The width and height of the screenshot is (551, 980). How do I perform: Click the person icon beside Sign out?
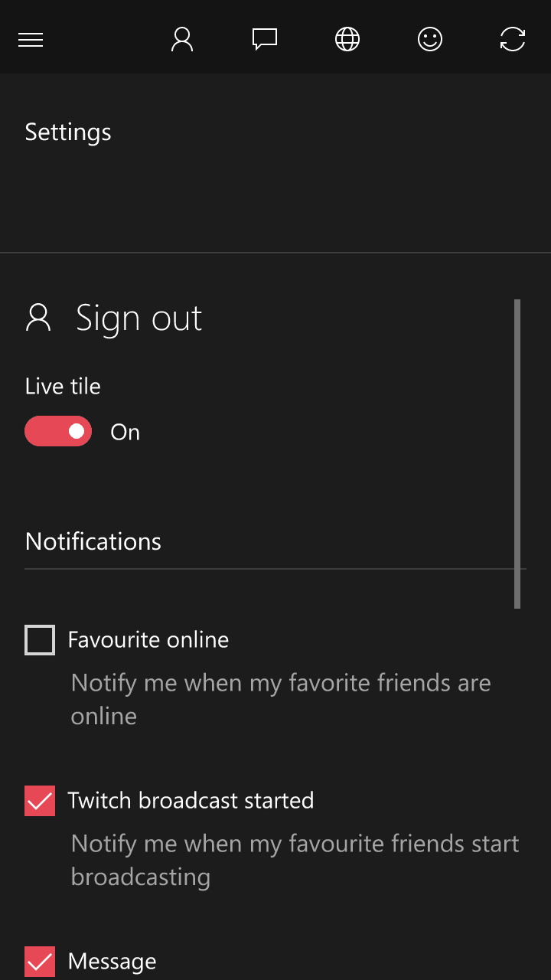pyautogui.click(x=38, y=317)
